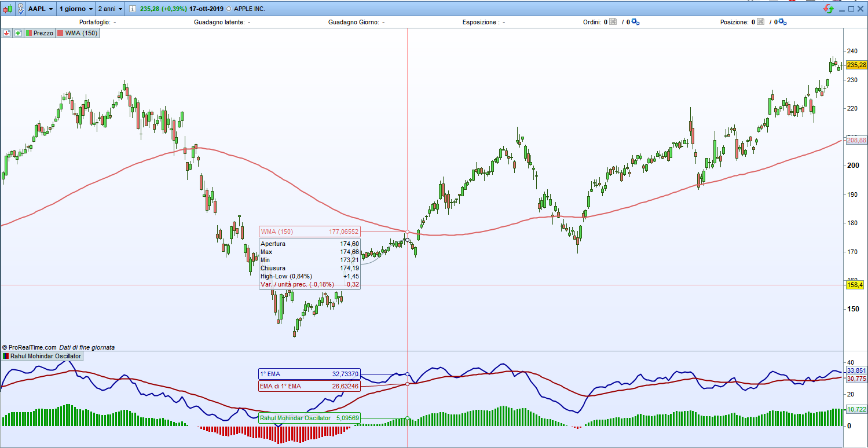
Task: Click the Esposizione label
Action: pos(480,22)
